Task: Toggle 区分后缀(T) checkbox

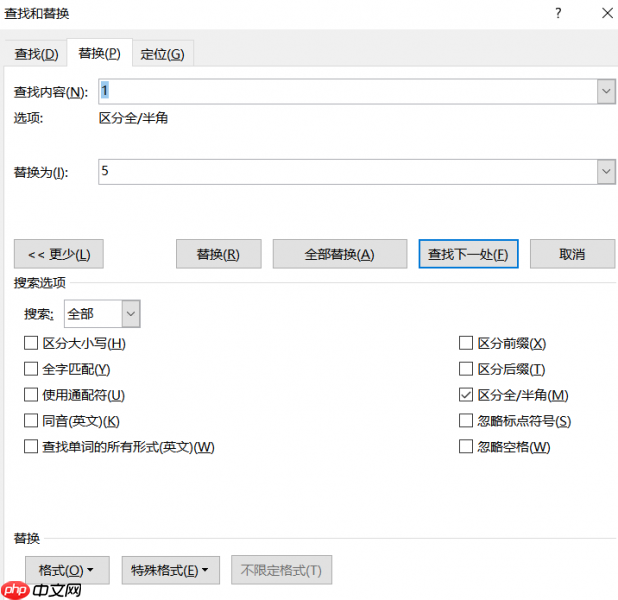Action: (x=466, y=369)
